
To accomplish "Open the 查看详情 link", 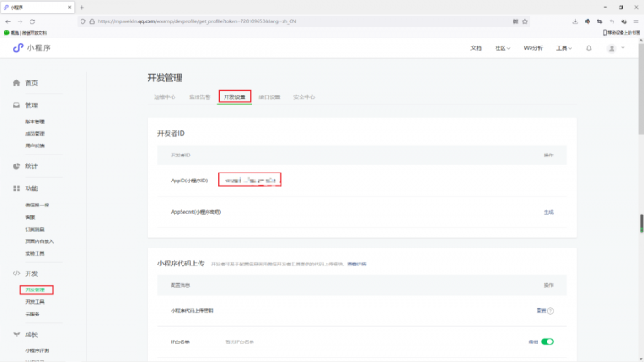I will tap(357, 264).
